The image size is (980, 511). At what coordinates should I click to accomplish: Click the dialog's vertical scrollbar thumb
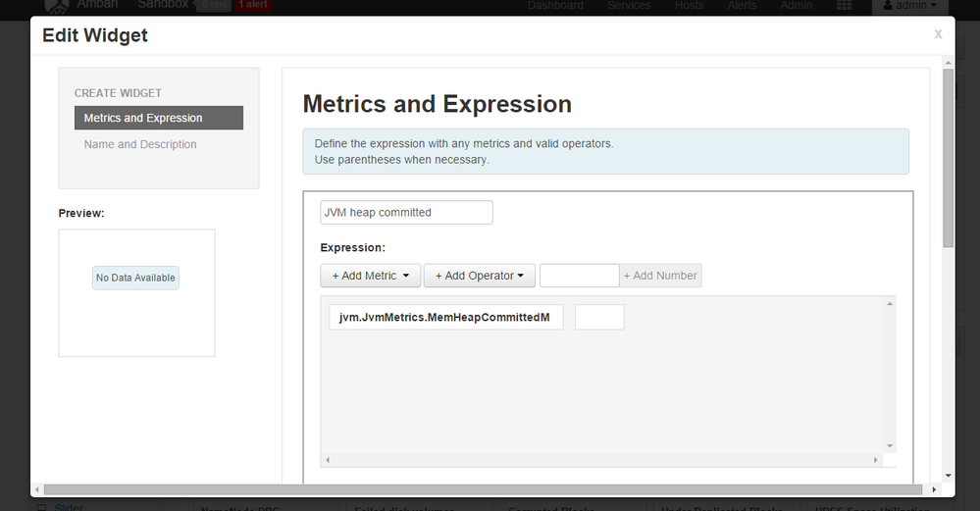948,157
